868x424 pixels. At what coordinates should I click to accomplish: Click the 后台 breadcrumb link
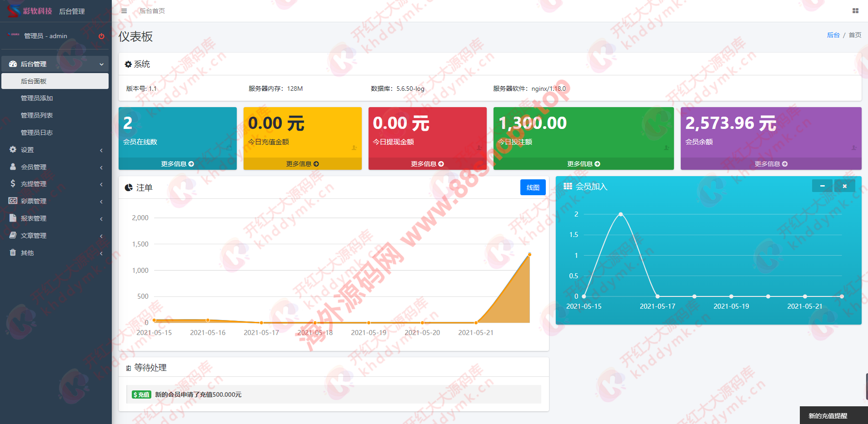[x=833, y=35]
